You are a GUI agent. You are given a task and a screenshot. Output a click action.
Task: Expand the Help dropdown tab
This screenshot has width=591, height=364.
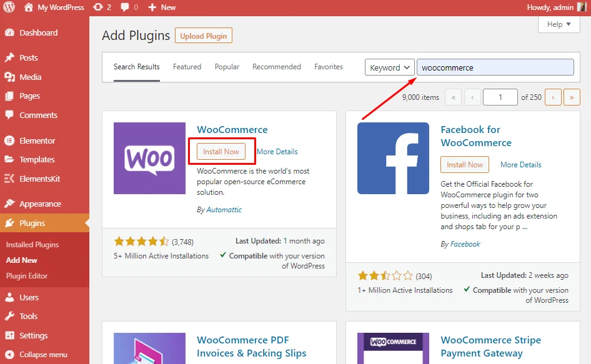[x=559, y=24]
